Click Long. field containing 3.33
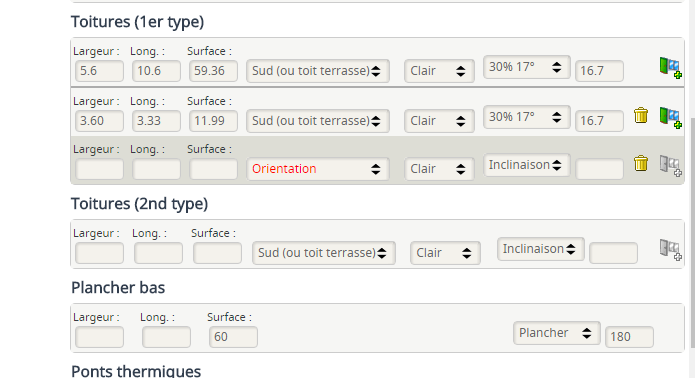 tap(156, 121)
